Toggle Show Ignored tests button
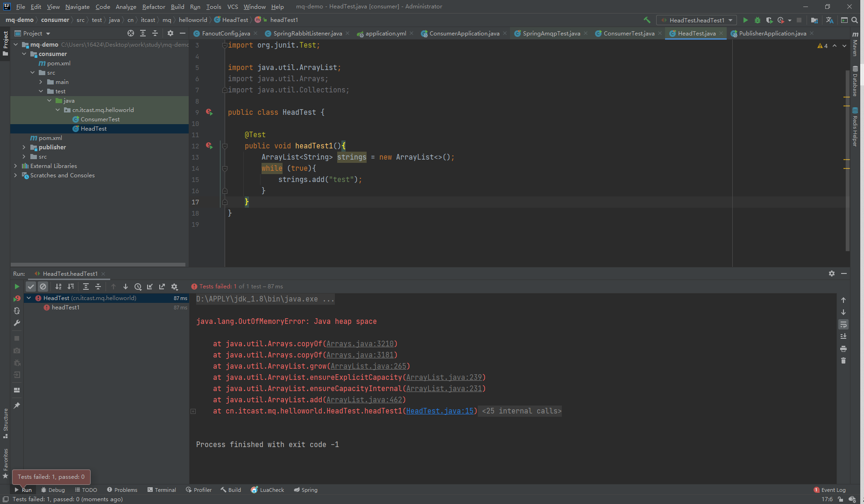Viewport: 864px width, 504px height. pos(43,287)
